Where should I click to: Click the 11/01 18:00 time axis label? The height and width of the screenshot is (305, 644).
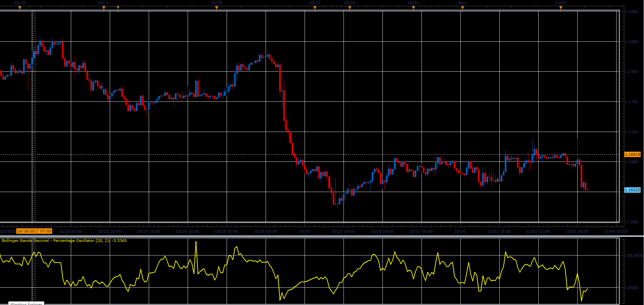pos(499,231)
